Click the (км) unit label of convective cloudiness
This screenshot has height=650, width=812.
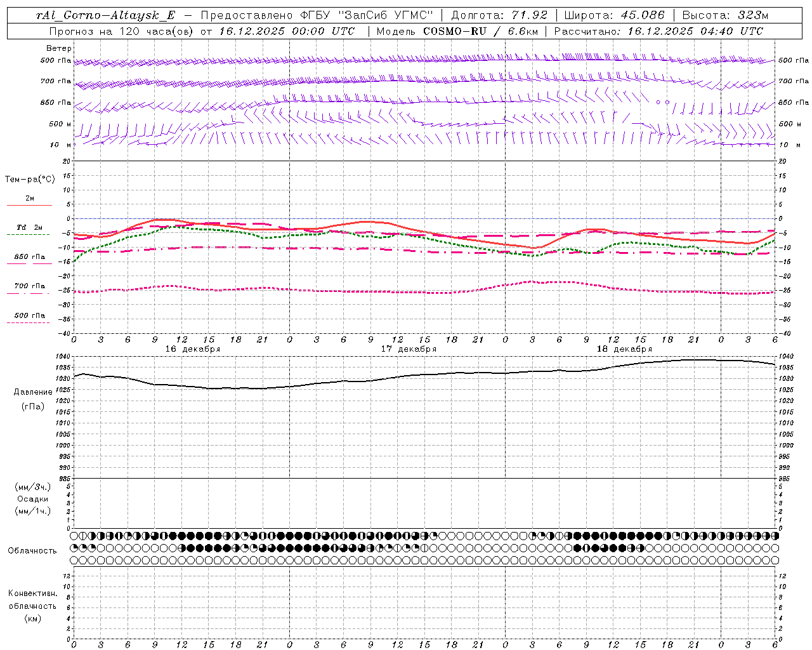click(32, 618)
